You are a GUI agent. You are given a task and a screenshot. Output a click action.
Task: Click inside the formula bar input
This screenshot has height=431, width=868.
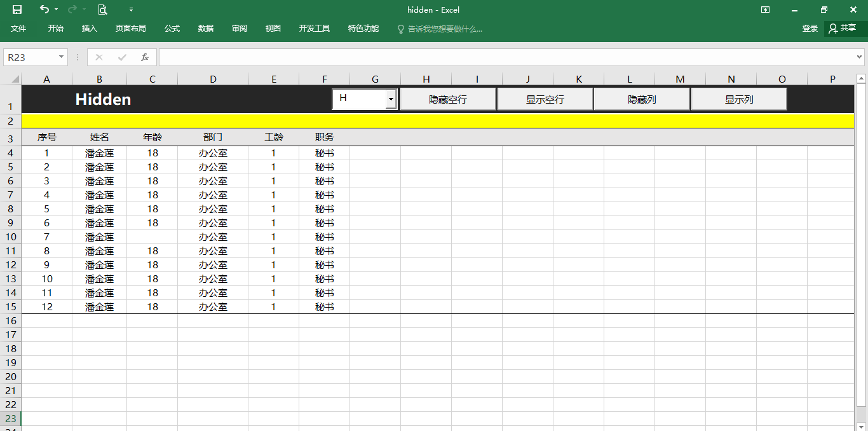click(506, 57)
